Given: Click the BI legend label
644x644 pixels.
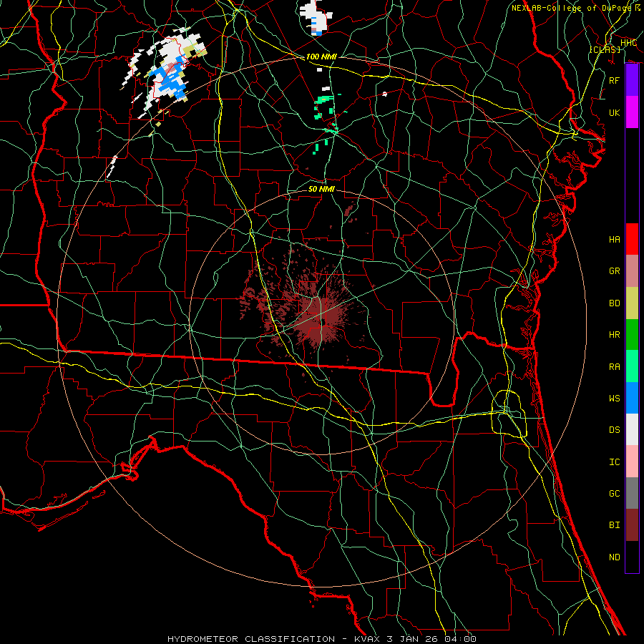Looking at the screenshot, I should (615, 525).
